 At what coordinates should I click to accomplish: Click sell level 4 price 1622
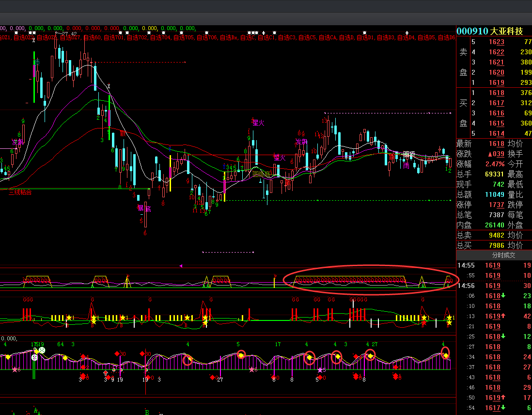(496, 52)
